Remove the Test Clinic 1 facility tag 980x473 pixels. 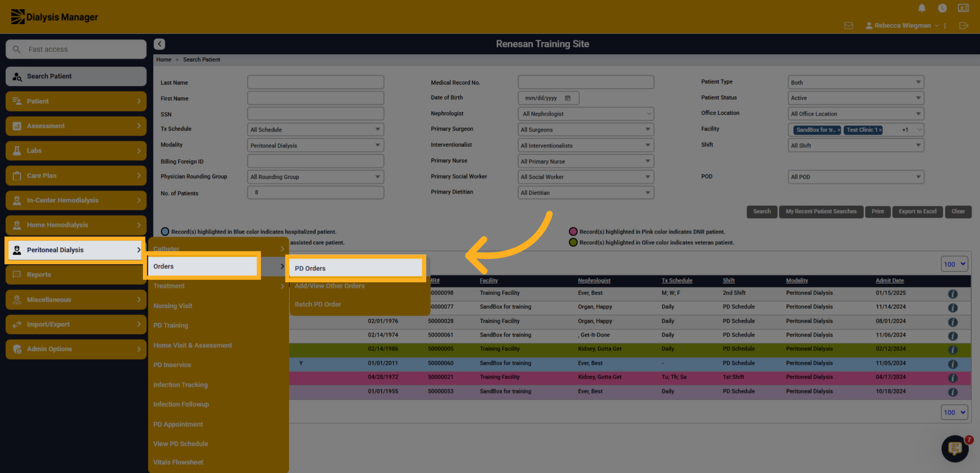[x=880, y=130]
